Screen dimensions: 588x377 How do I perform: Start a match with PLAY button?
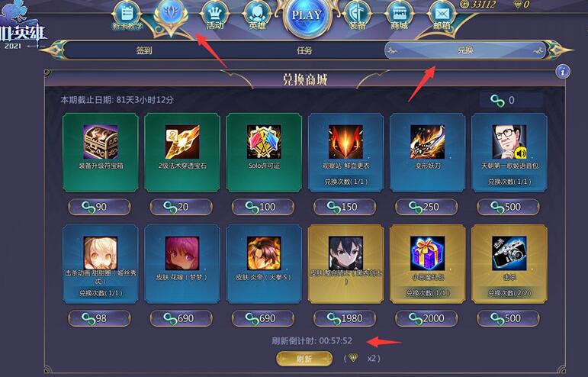[x=307, y=16]
